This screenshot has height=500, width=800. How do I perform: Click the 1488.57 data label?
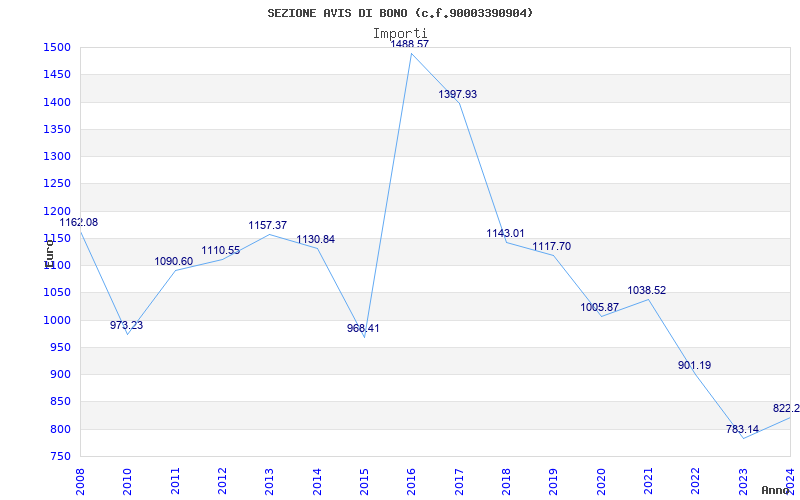pyautogui.click(x=410, y=44)
